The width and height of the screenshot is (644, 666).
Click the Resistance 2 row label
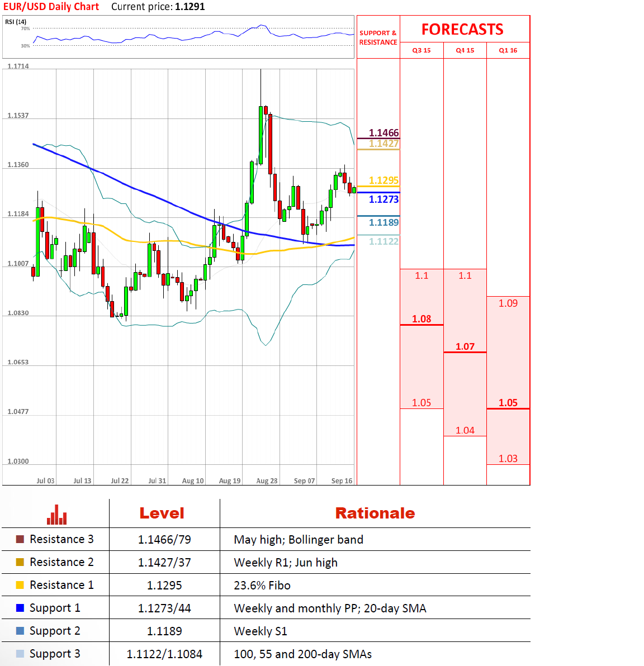pos(61,562)
